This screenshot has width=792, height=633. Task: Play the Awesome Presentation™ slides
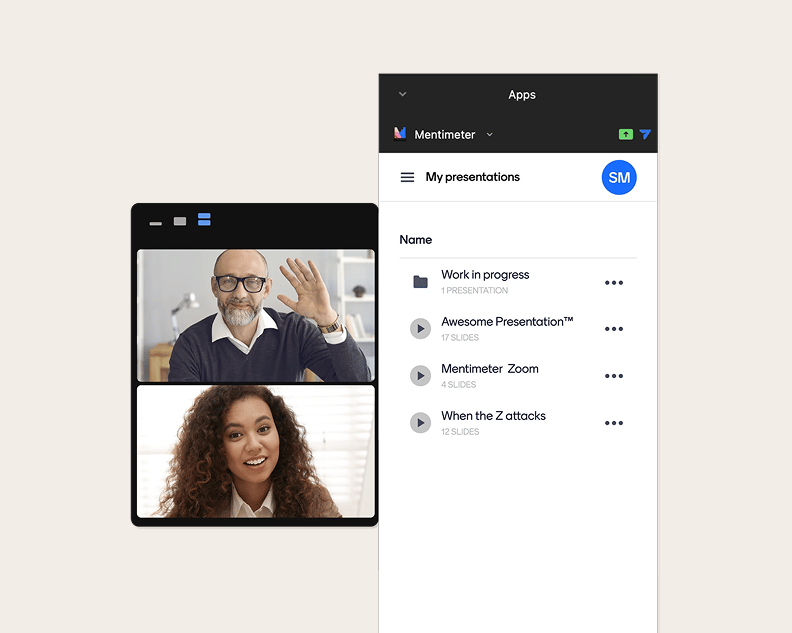pos(420,329)
